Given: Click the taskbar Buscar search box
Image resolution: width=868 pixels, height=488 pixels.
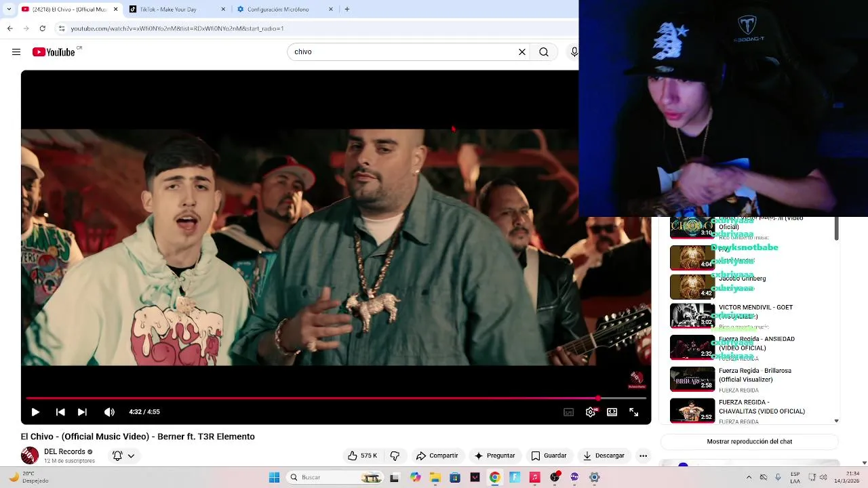Looking at the screenshot, I should (x=334, y=477).
